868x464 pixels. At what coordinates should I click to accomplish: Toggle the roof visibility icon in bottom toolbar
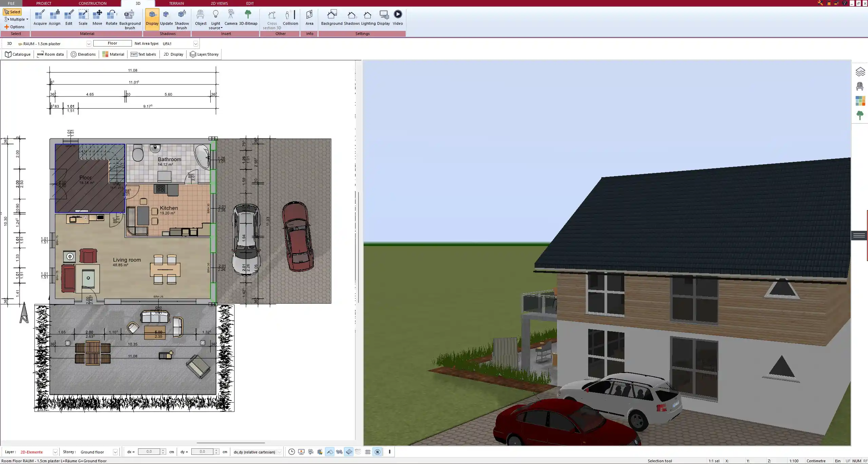[329, 452]
